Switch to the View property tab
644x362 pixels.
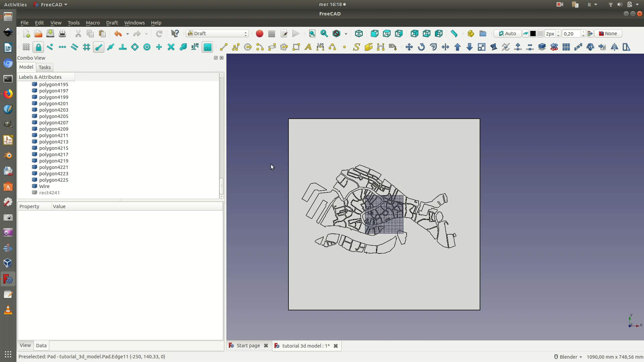(x=25, y=345)
